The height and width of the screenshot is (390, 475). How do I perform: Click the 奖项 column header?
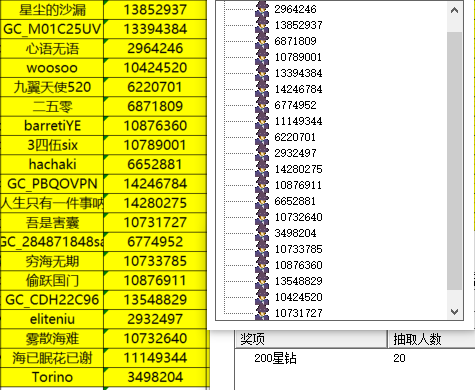pos(311,339)
